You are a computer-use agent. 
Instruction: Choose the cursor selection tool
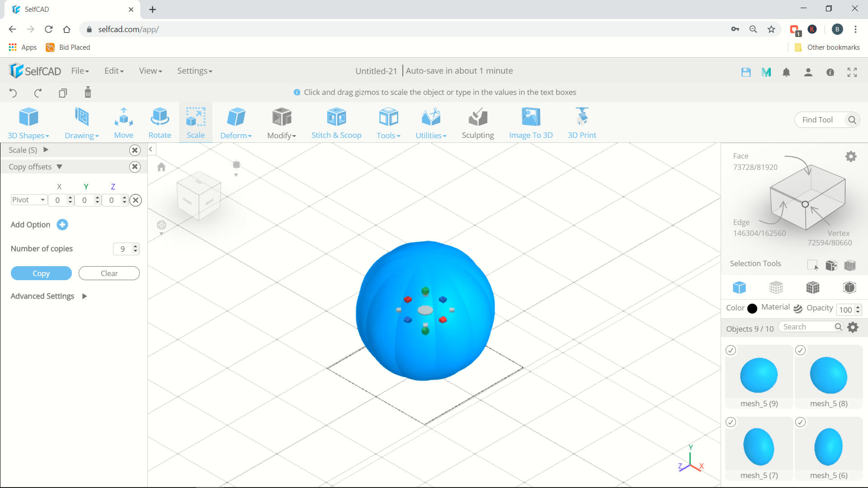point(812,265)
